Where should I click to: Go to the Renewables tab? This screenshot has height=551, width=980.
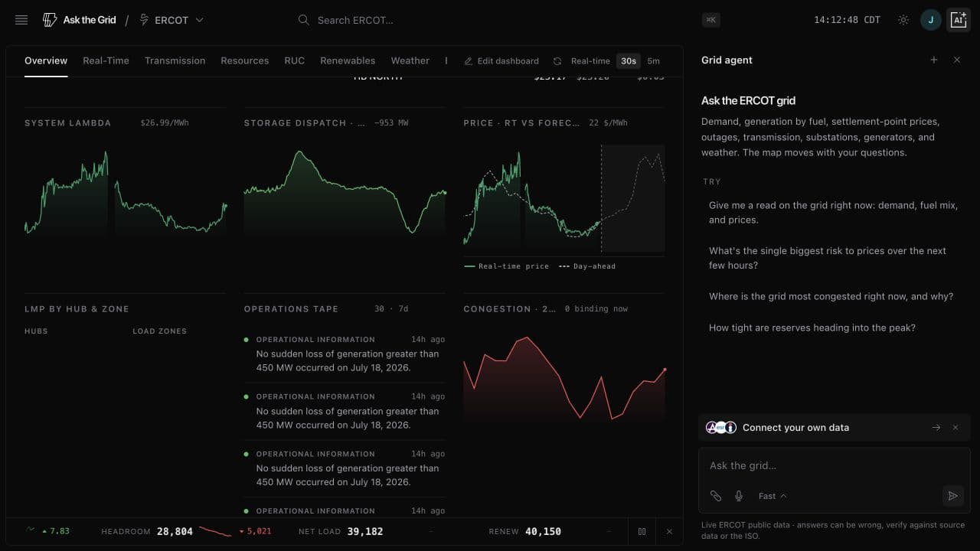pyautogui.click(x=348, y=60)
